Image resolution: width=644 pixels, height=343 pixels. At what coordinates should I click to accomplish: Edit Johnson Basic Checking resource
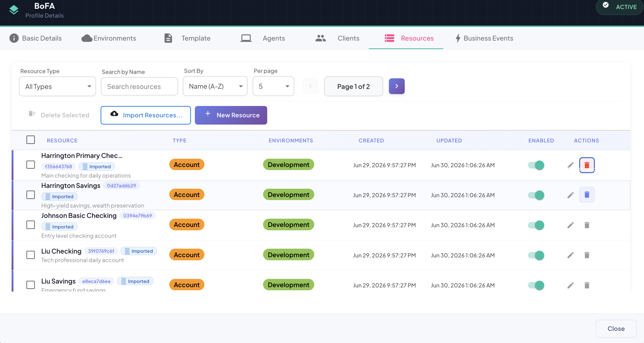571,225
